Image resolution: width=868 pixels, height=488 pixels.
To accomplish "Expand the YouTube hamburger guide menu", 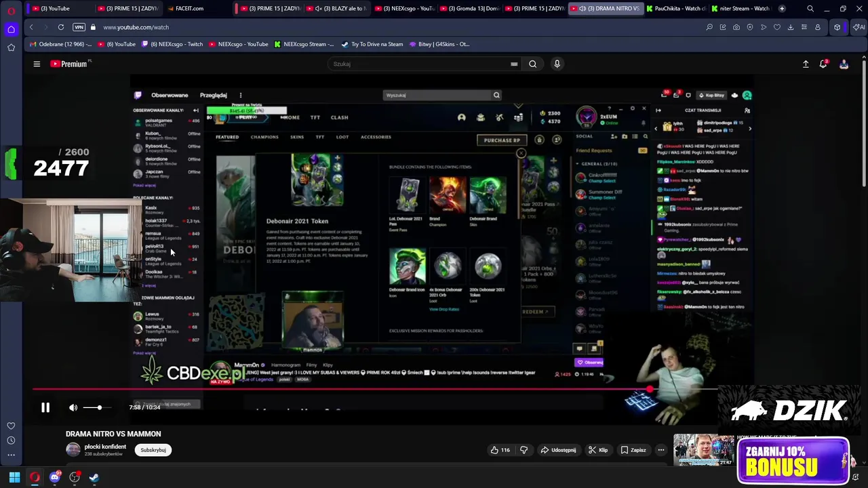I will click(x=37, y=64).
